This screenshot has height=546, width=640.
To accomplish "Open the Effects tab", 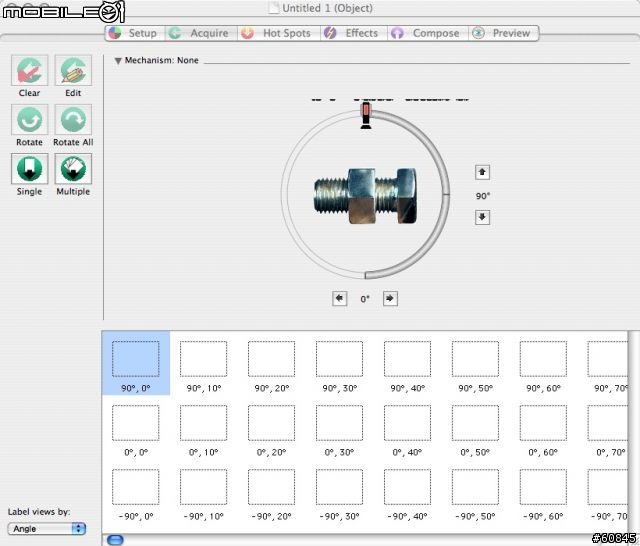I will pyautogui.click(x=353, y=33).
